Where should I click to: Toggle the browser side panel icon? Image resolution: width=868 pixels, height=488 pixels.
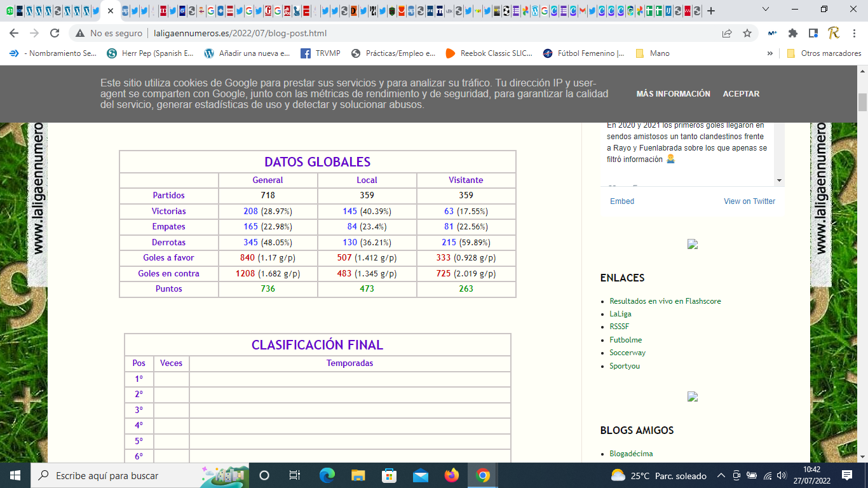pos(813,33)
